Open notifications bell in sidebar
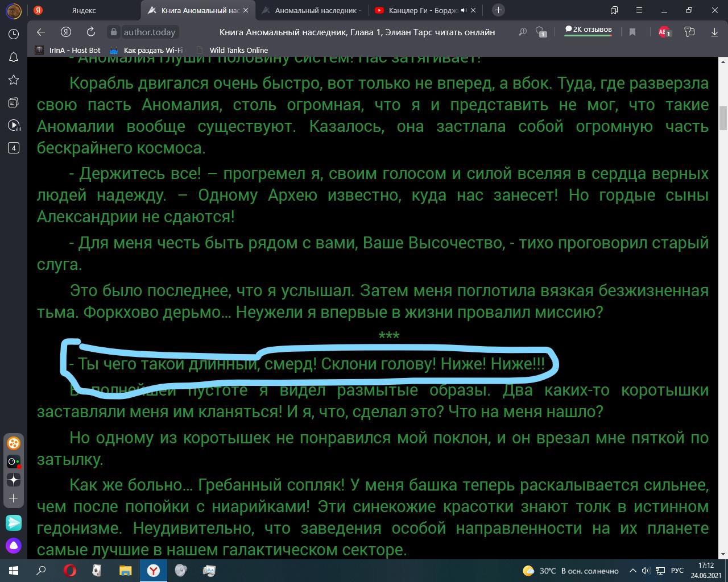 coord(14,57)
